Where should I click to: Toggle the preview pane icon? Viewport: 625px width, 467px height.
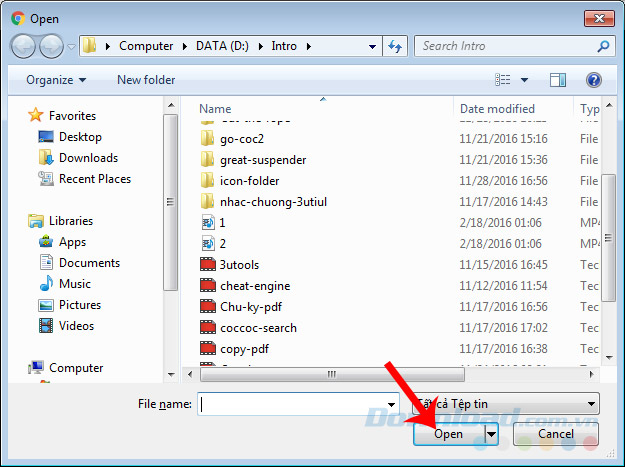click(x=558, y=80)
